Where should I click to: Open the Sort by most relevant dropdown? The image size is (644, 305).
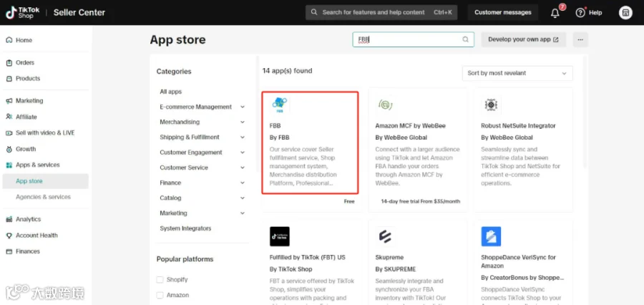[517, 73]
